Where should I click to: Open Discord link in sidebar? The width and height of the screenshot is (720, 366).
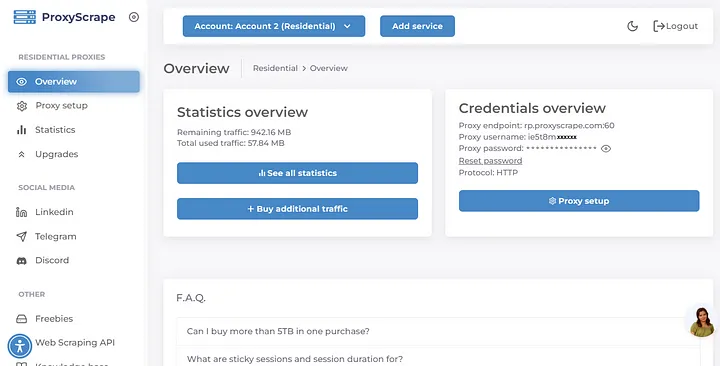[x=52, y=260]
